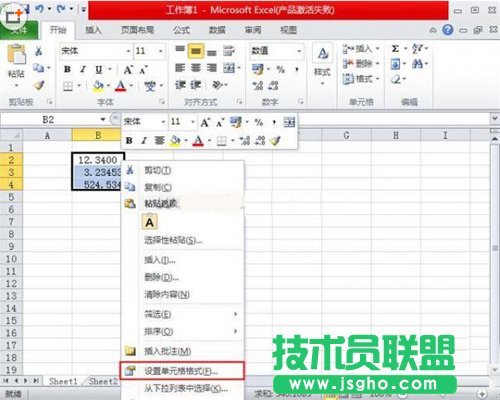This screenshot has width=500, height=400.
Task: Center text horizontally in the ribbon
Action: pyautogui.click(x=196, y=68)
